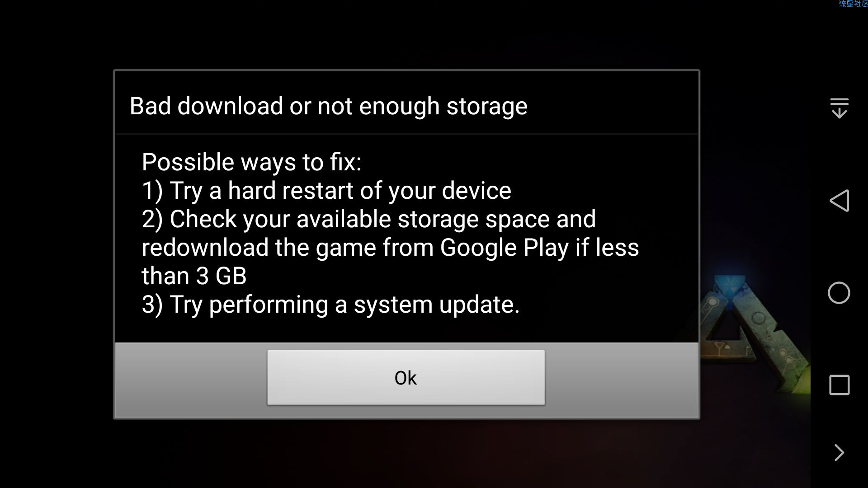Select the 'than 3 GB' text line
Viewport: 868px width, 488px height.
[x=194, y=276]
